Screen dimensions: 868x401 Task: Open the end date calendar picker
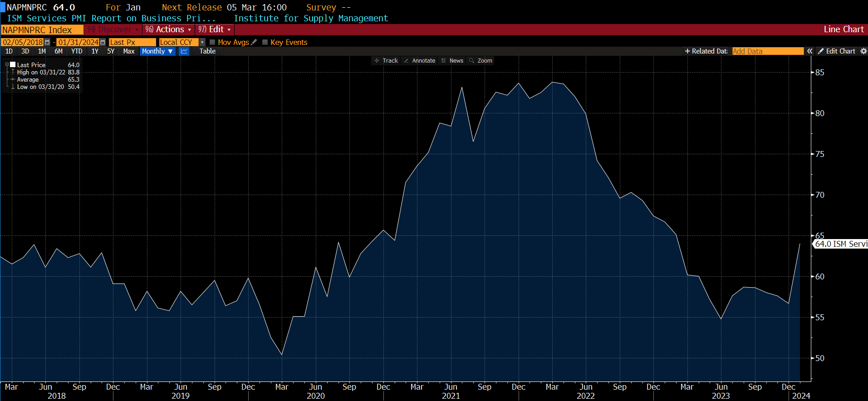click(x=103, y=42)
